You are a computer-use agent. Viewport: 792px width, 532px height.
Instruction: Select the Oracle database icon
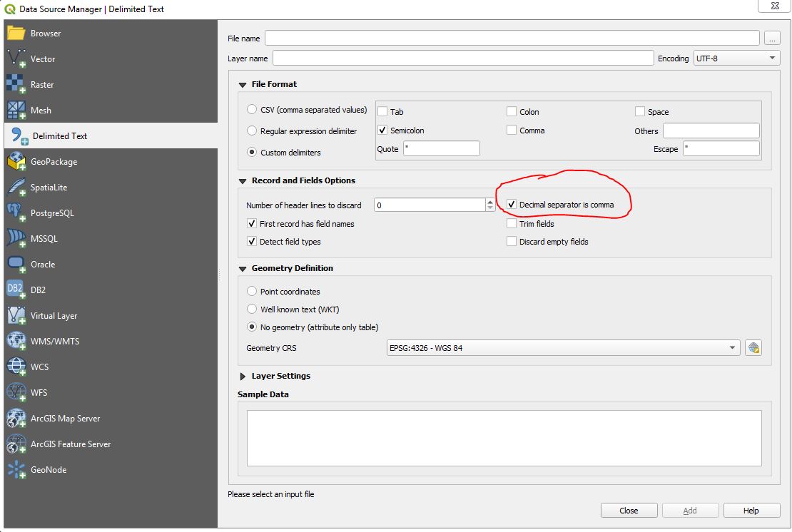(16, 264)
